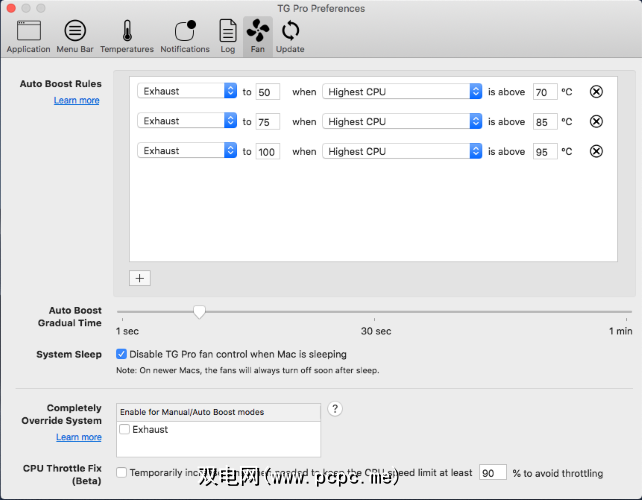
Task: Switch to the Menu Bar preferences
Action: pos(75,36)
